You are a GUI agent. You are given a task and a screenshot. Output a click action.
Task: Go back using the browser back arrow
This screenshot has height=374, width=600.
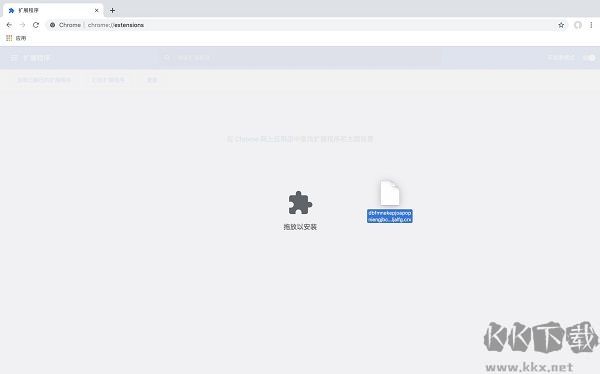point(9,25)
